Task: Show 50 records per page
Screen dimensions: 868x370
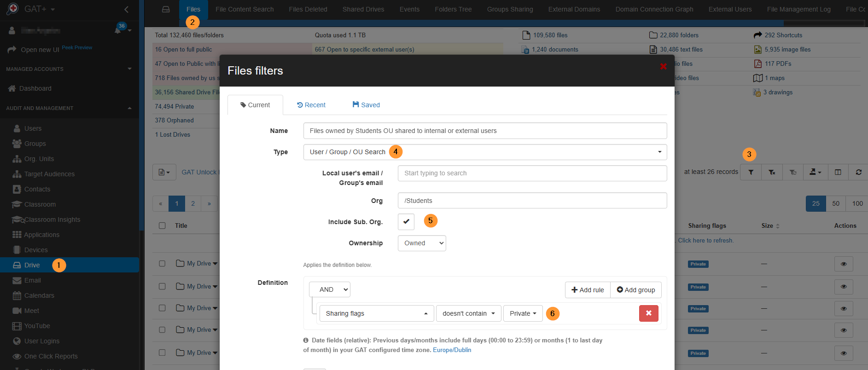Action: coord(836,203)
